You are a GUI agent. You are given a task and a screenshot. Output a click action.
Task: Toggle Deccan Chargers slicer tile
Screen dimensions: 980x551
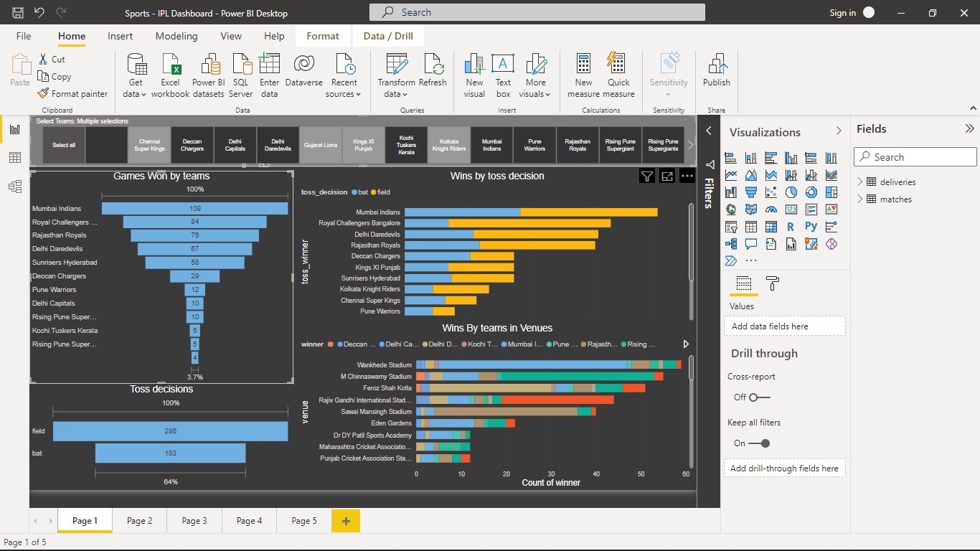click(192, 145)
